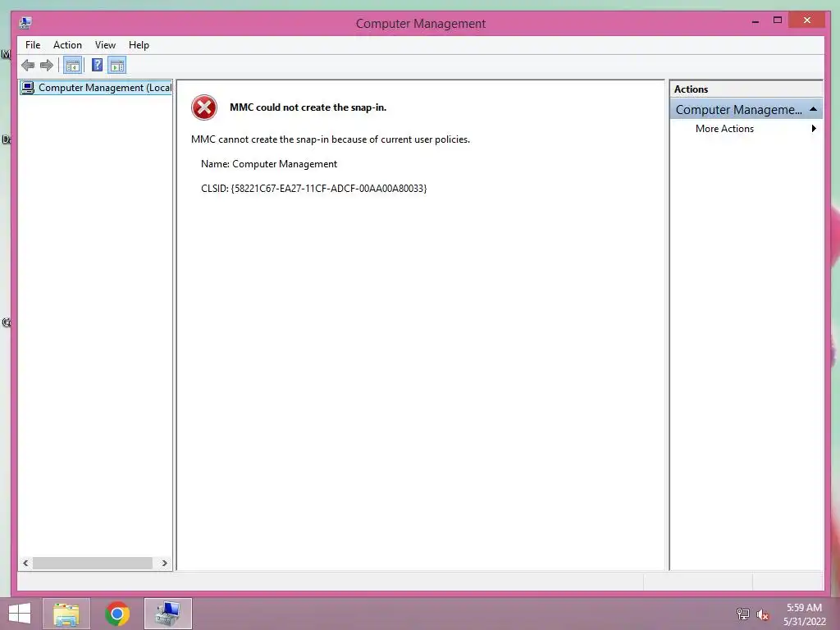This screenshot has width=840, height=630.
Task: Click the Forward arrow toolbar icon
Action: (x=47, y=66)
